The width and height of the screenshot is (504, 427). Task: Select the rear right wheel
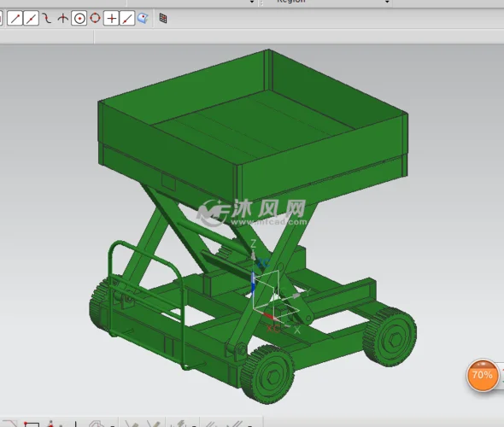tap(390, 336)
